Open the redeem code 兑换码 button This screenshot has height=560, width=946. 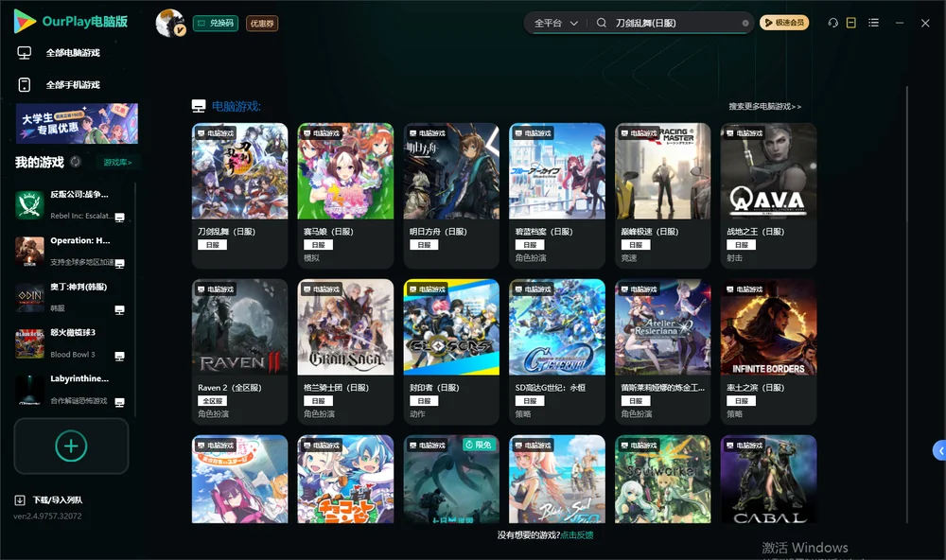pos(216,24)
